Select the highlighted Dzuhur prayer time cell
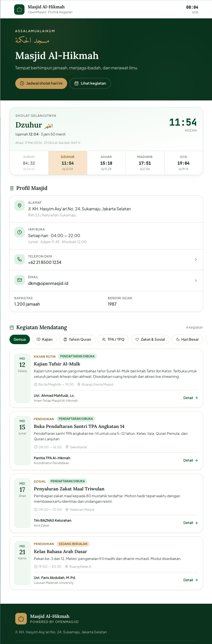The height and width of the screenshot is (644, 212). pos(68,163)
